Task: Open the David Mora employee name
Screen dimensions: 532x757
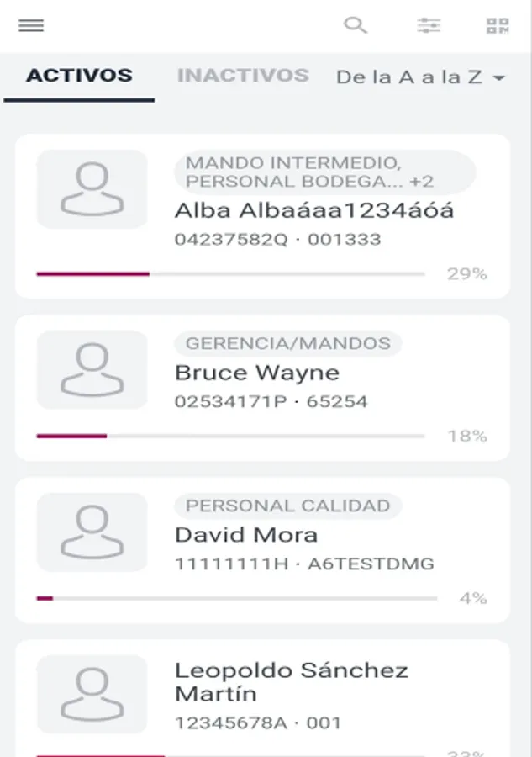Action: 246,535
